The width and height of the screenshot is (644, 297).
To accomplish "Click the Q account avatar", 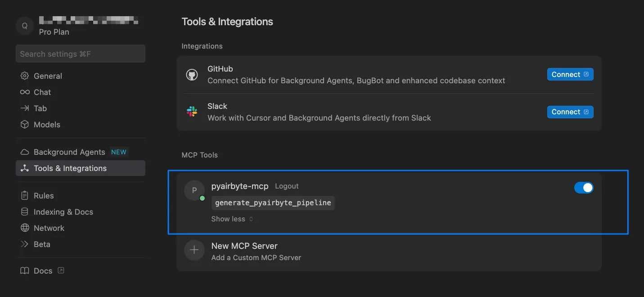I will (x=25, y=26).
